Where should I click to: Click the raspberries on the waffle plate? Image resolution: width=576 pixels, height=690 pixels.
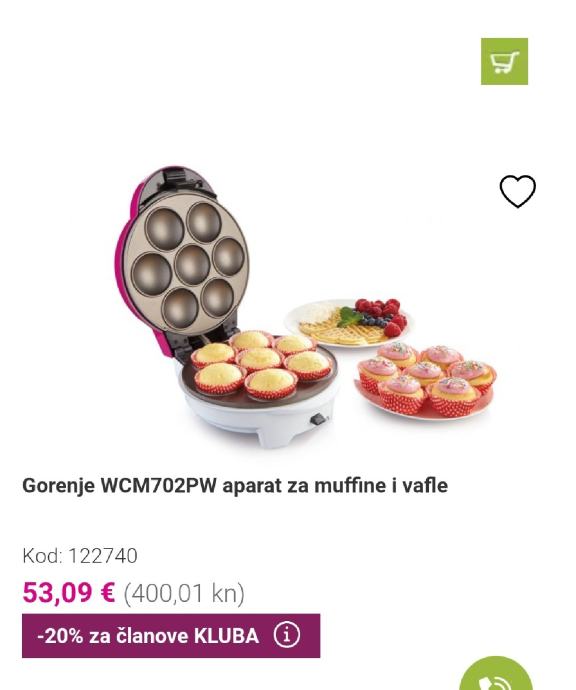[x=382, y=313]
